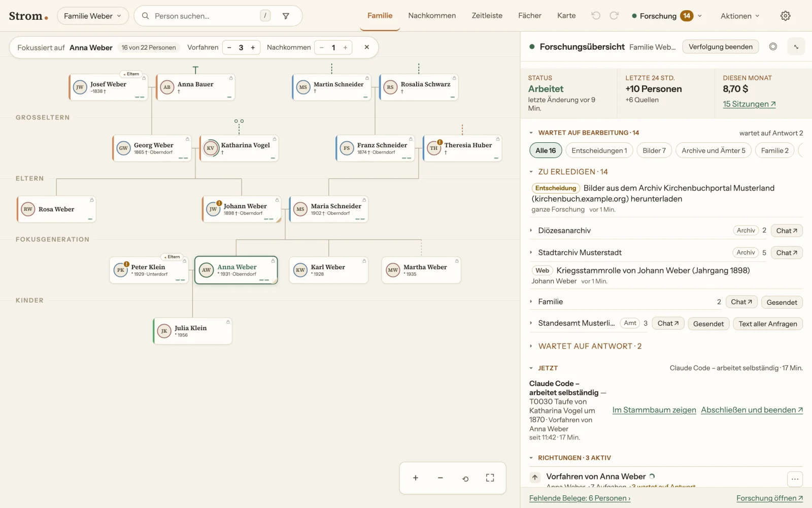Viewport: 812px width, 508px height.
Task: Toggle the Eltern tag on Josef Weber's card
Action: 131,74
